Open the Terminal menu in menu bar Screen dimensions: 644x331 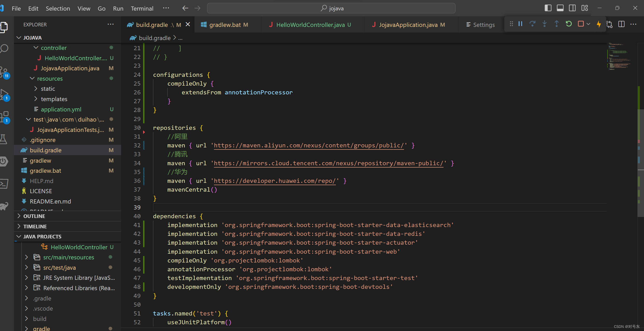[x=142, y=7]
